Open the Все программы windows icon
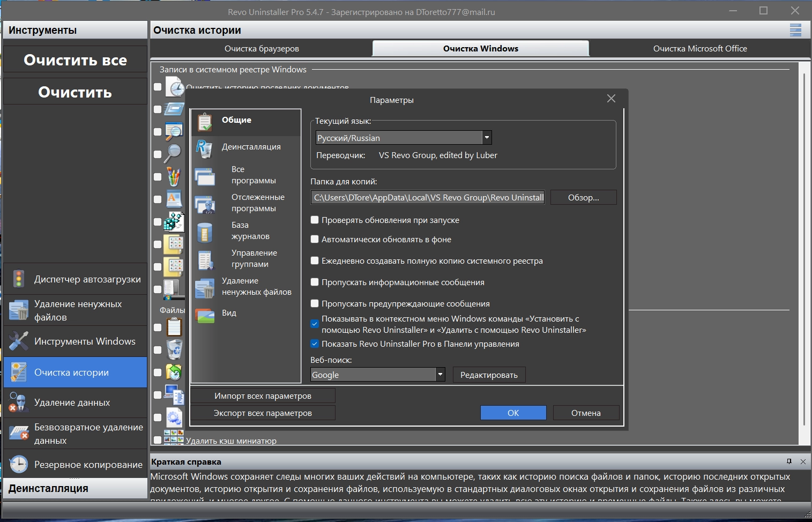This screenshot has width=812, height=522. (x=205, y=176)
